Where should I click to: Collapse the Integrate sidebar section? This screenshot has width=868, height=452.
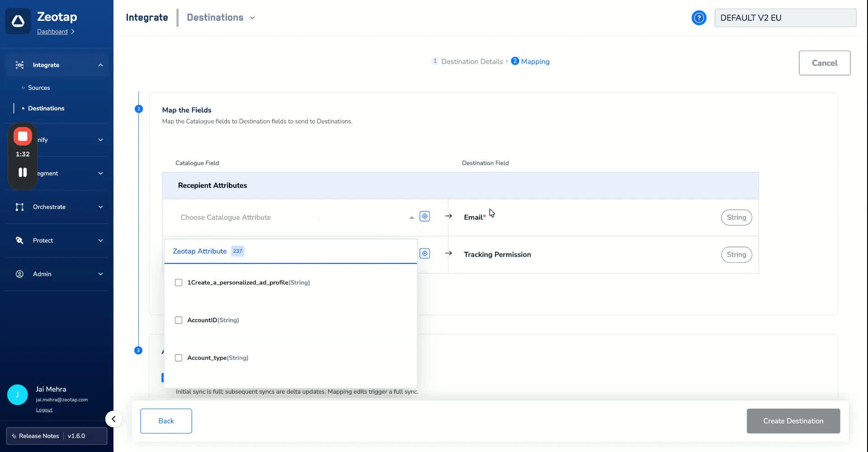(100, 65)
